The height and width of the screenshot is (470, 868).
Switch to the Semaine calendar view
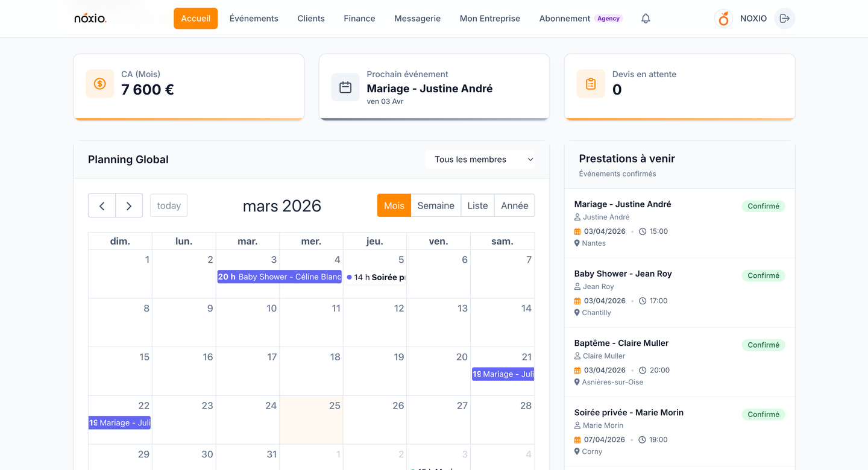(435, 205)
